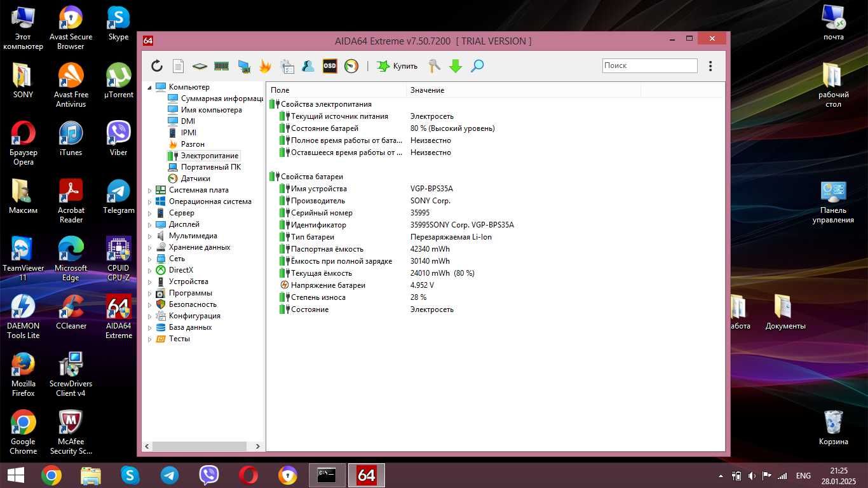Open Opera from the taskbar
This screenshot has height=488, width=868.
click(x=248, y=475)
